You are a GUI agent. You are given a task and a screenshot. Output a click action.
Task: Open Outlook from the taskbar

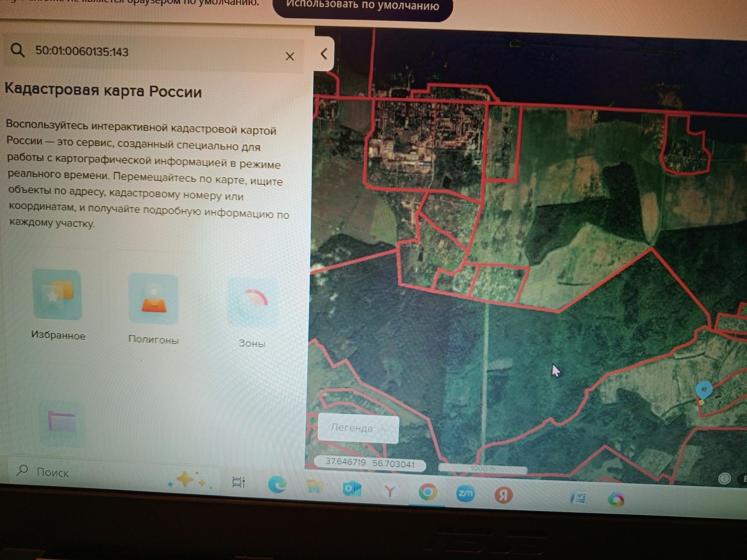click(x=352, y=489)
